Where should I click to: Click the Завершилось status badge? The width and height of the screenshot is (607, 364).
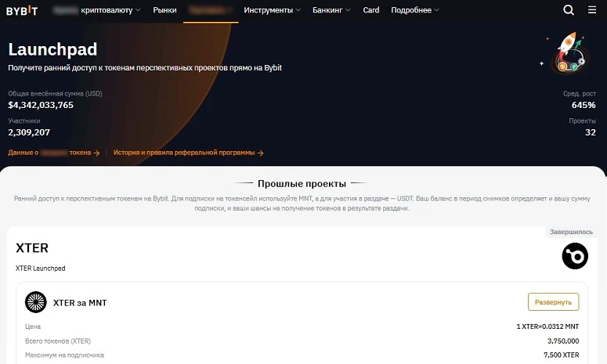pyautogui.click(x=571, y=232)
